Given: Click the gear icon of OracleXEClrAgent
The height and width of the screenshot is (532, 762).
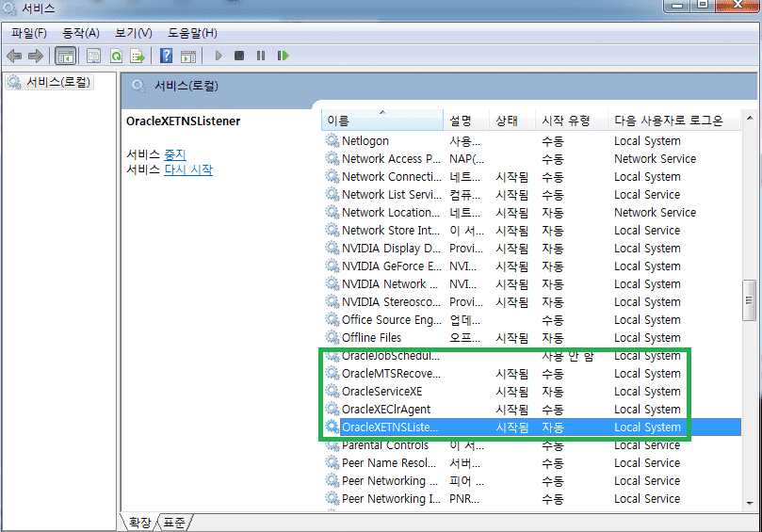Looking at the screenshot, I should 332,409.
